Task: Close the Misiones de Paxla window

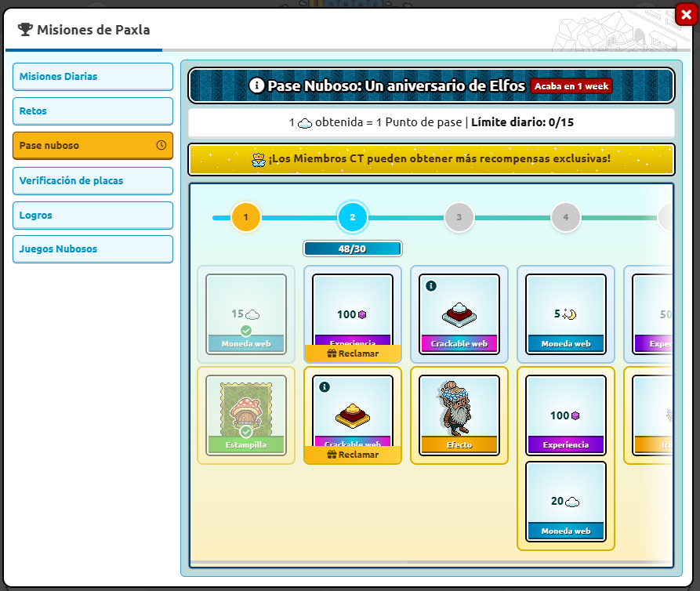Action: pyautogui.click(x=684, y=14)
